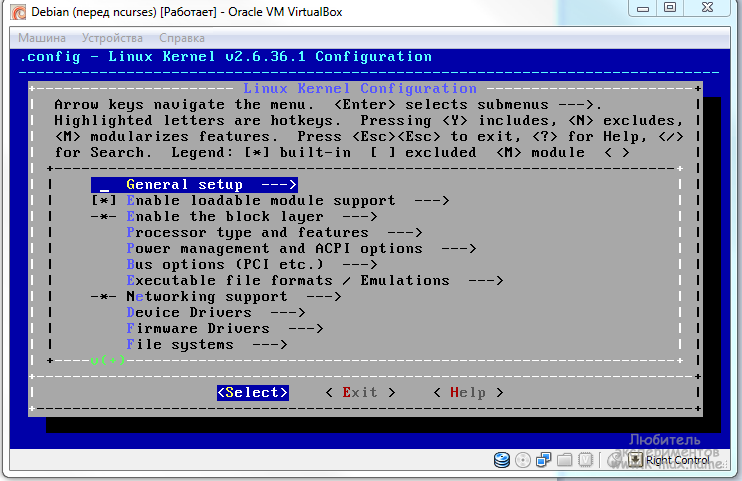Viewport: 742px width, 481px height.
Task: Open Power management and ACPI options
Action: coord(301,249)
